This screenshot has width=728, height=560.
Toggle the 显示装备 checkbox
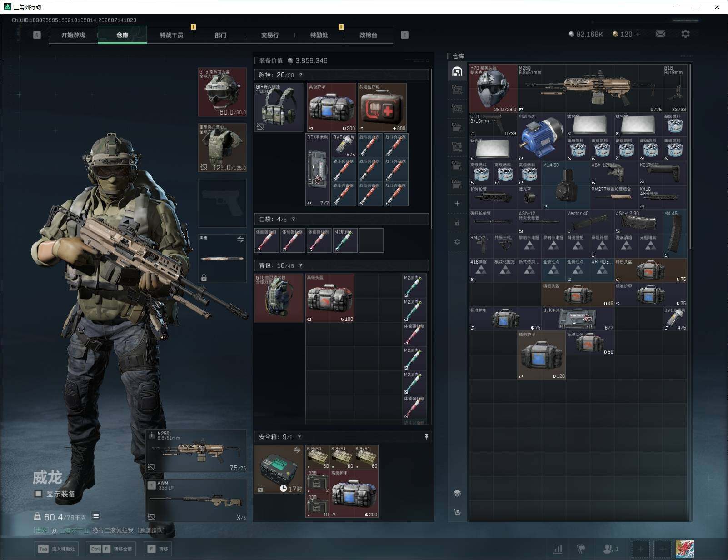38,494
